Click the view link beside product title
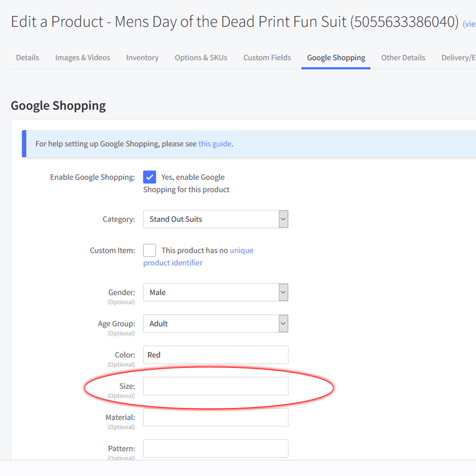The height and width of the screenshot is (476, 476). point(469,24)
